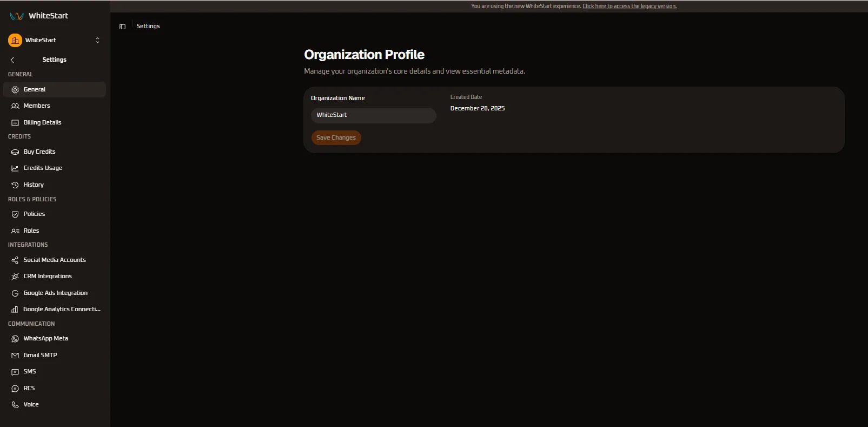Open the Policies menu item
The height and width of the screenshot is (427, 868).
click(x=54, y=214)
